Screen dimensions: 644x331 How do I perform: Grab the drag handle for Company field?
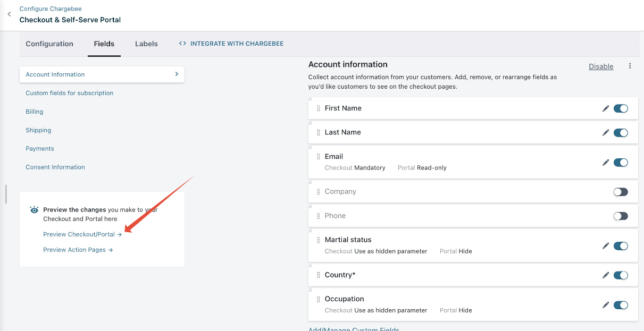coord(319,192)
